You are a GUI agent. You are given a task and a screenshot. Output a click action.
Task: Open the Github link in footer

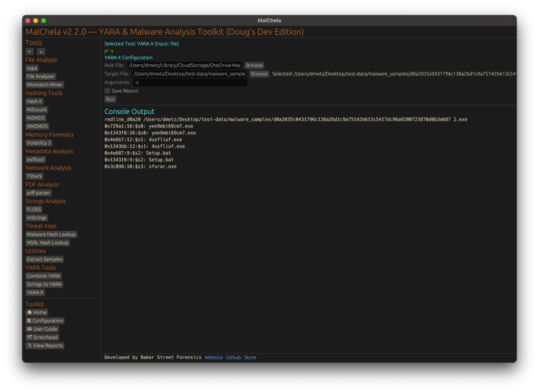tap(233, 357)
